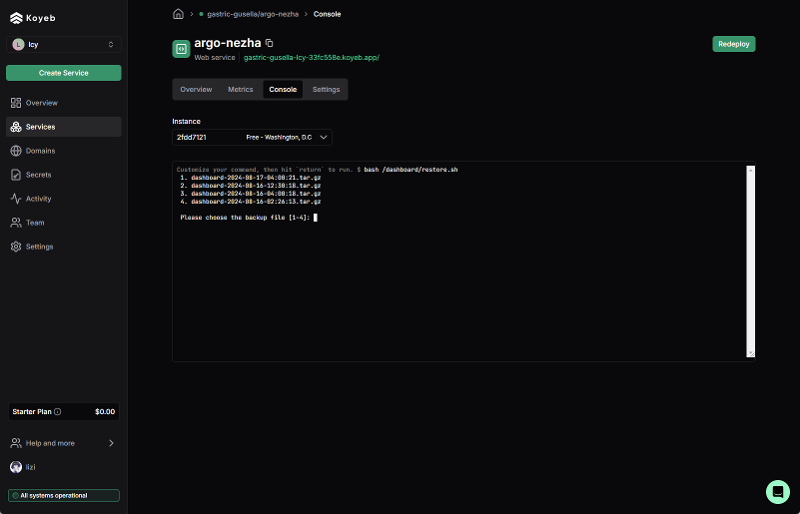The width and height of the screenshot is (800, 514).
Task: Open Domains in the sidebar
Action: pyautogui.click(x=64, y=151)
